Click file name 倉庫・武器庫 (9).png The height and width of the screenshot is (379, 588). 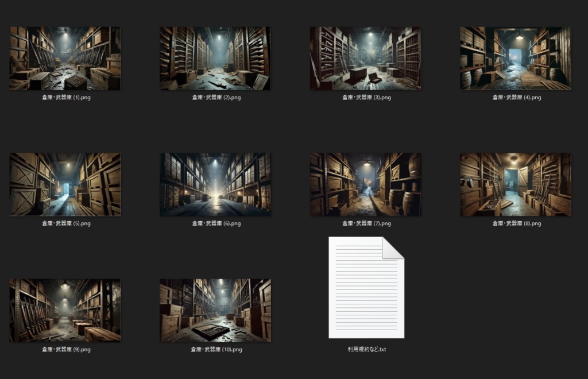click(x=67, y=349)
